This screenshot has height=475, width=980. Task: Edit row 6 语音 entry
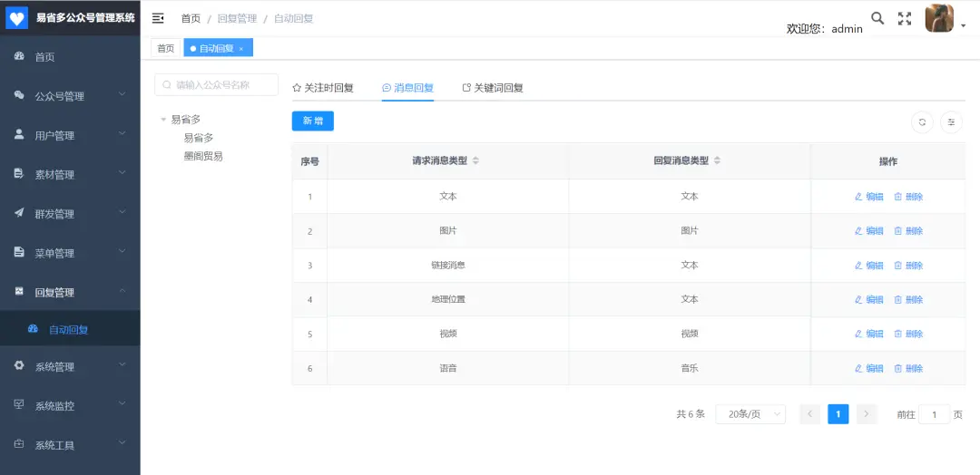coord(868,368)
